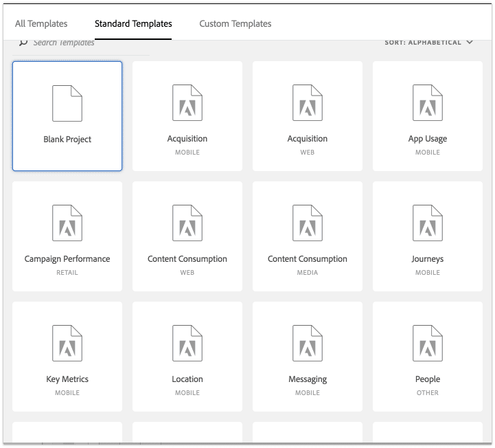Focus the Search Templates input field
Screen dimensions: 495x448
point(82,43)
